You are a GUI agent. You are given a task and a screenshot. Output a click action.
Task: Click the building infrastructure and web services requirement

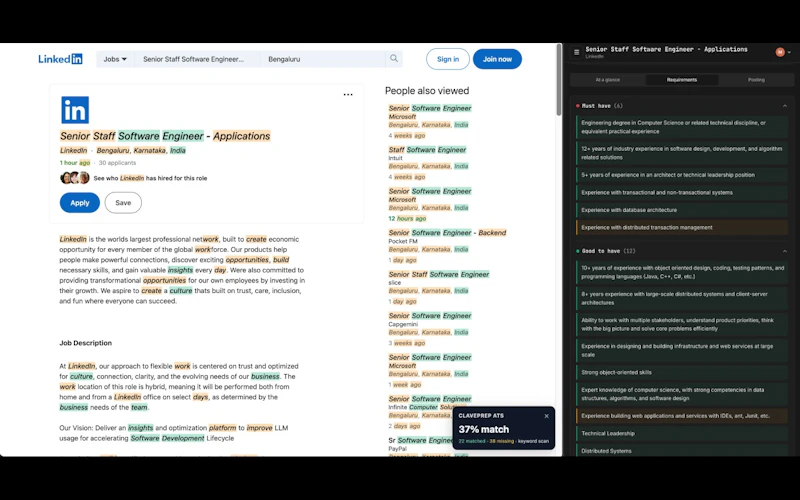[x=682, y=351]
